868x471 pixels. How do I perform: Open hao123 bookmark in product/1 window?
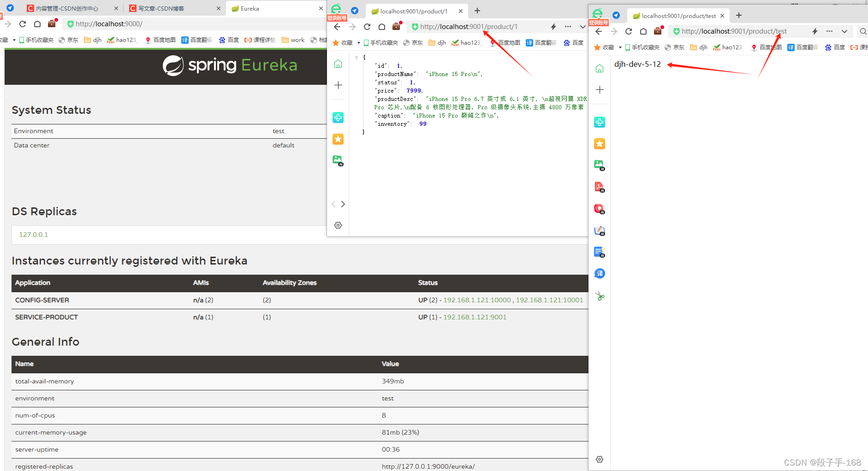coord(466,43)
